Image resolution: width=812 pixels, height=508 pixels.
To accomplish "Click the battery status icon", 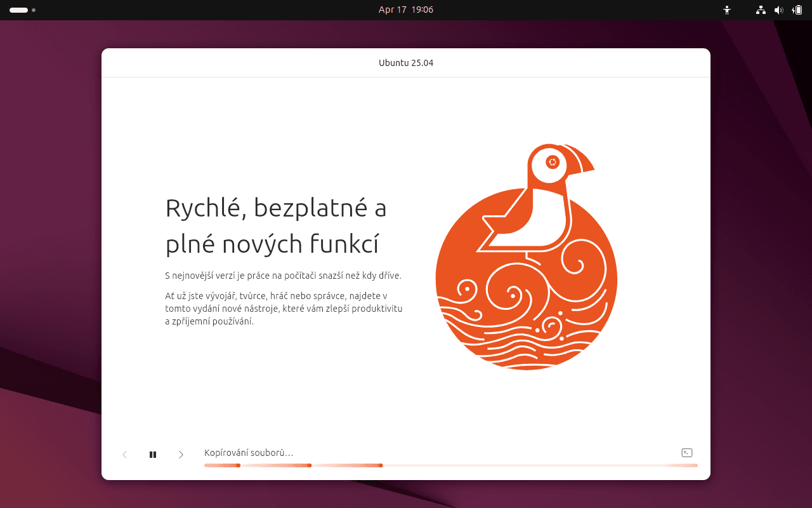I will pyautogui.click(x=797, y=10).
